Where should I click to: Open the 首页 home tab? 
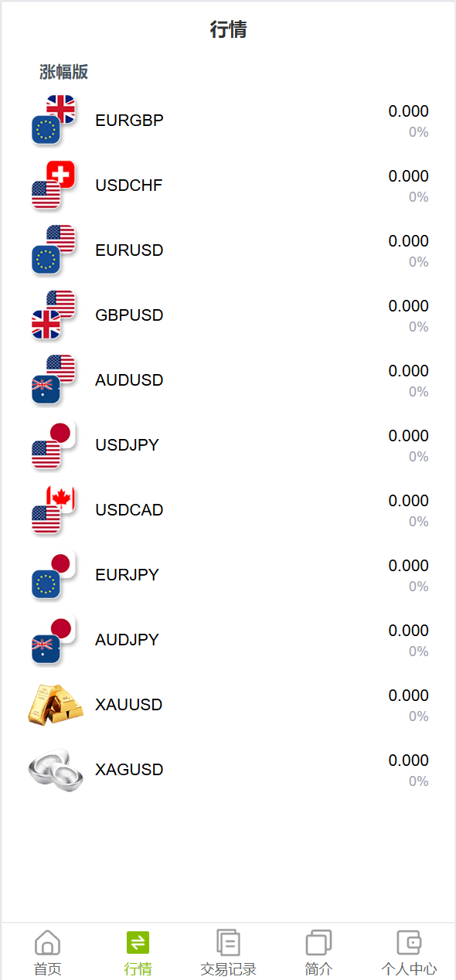click(47, 953)
